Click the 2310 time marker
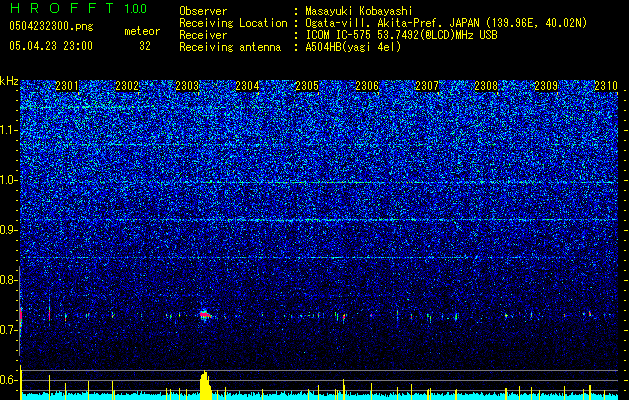The width and height of the screenshot is (629, 400). (x=606, y=86)
